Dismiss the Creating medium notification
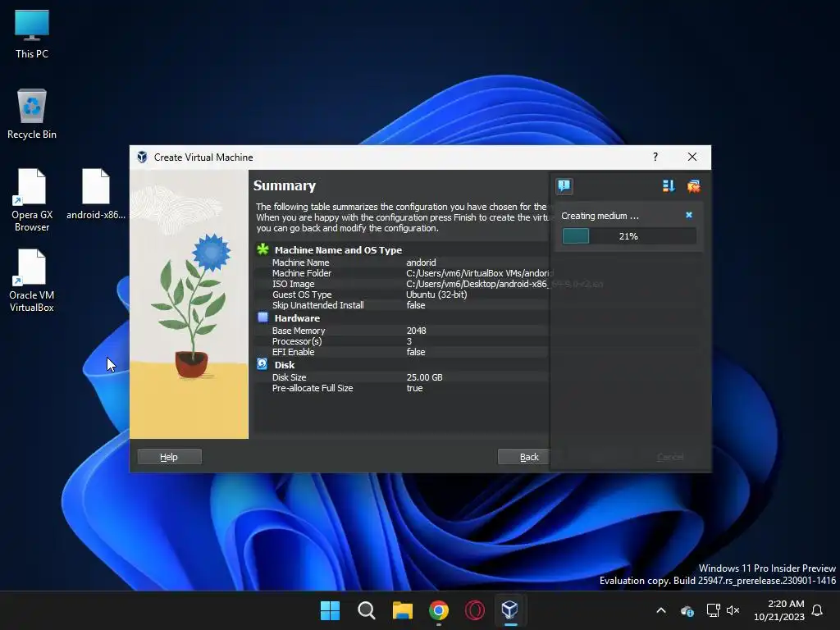The width and height of the screenshot is (840, 630). pyautogui.click(x=689, y=215)
